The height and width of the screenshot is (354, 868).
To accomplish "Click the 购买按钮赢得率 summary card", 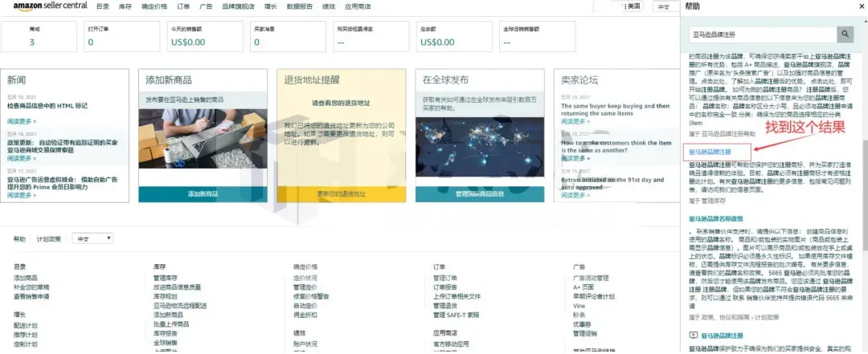I will click(x=371, y=36).
